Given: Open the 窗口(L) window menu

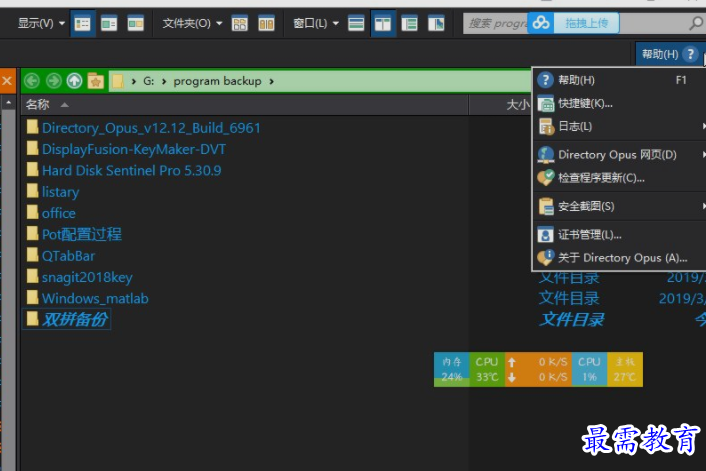Looking at the screenshot, I should click(316, 23).
